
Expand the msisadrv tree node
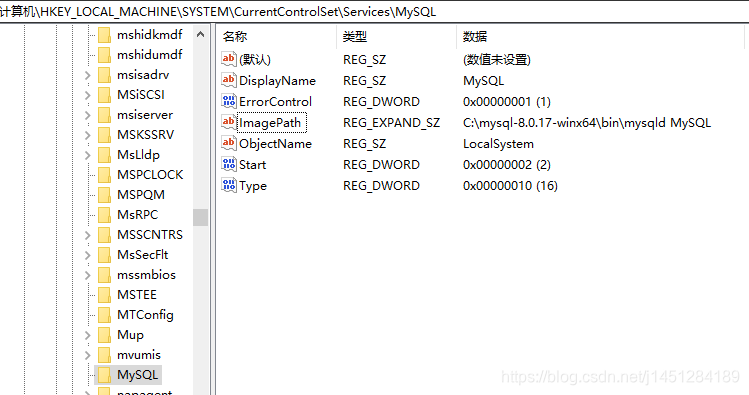(x=87, y=75)
